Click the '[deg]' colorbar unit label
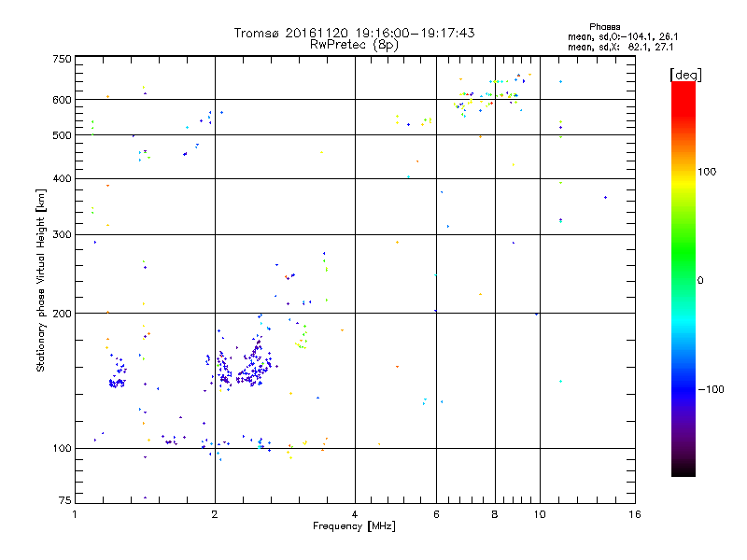The width and height of the screenshot is (747, 560). (x=685, y=75)
